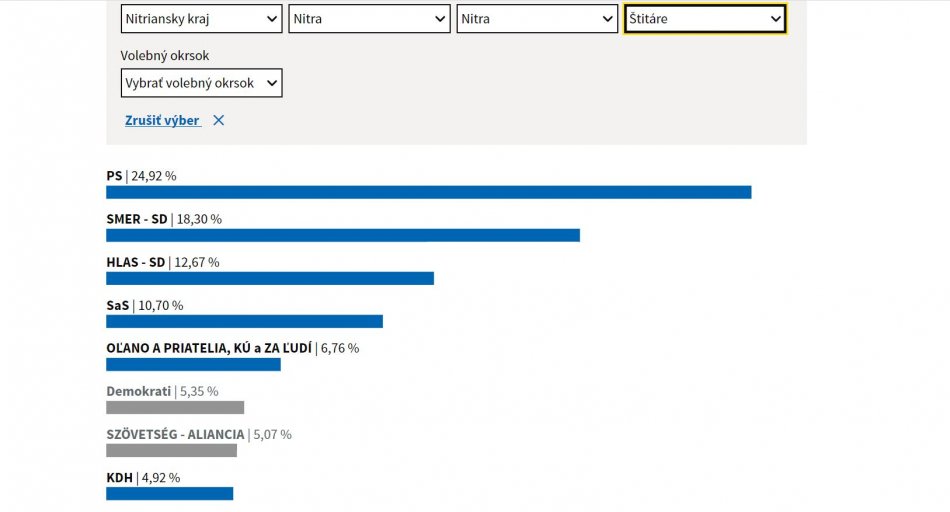Select the SMER - SD party label
Viewport: 950px width, 512px height.
click(137, 219)
